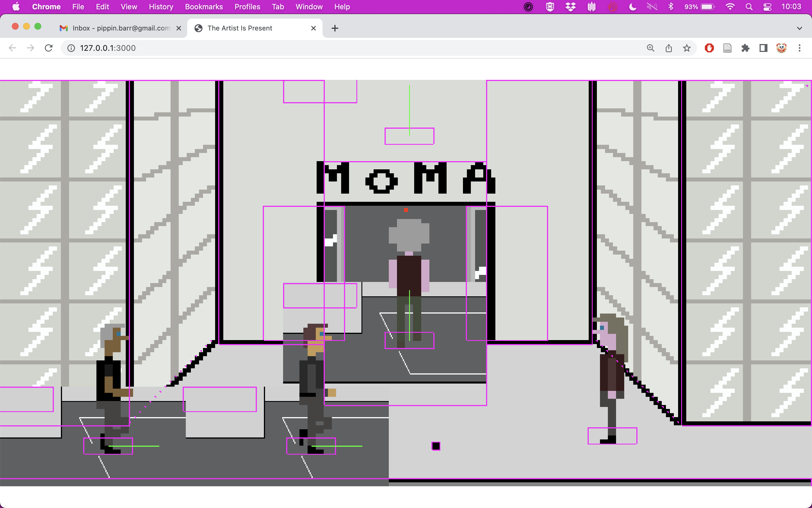
Task: Click the browser forward arrow
Action: tap(30, 48)
